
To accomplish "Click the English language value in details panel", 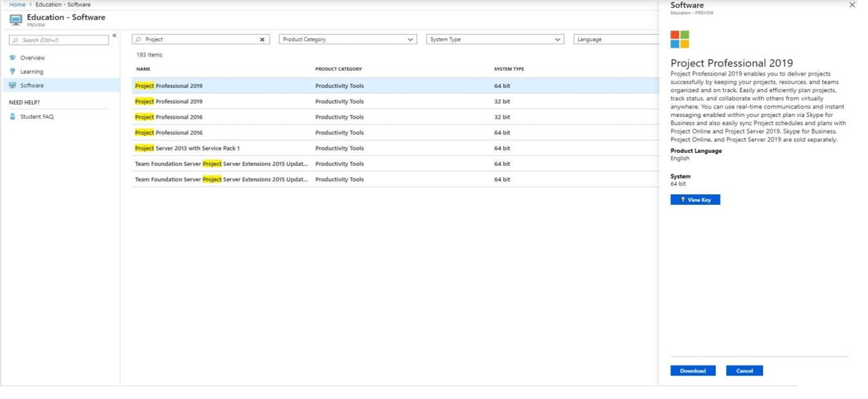I will [x=679, y=158].
